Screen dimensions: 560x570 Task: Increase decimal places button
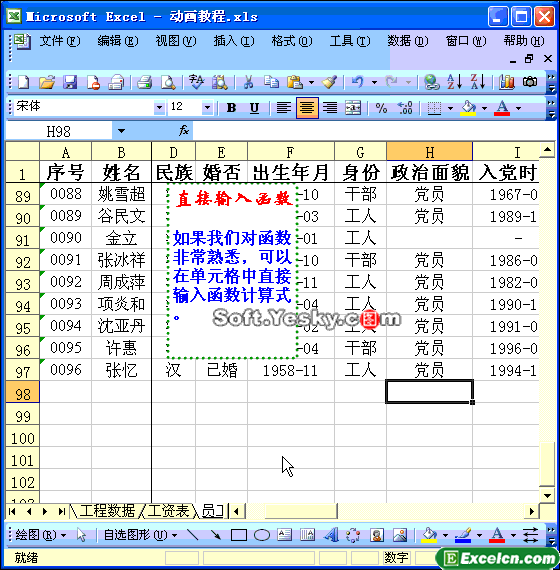point(405,108)
